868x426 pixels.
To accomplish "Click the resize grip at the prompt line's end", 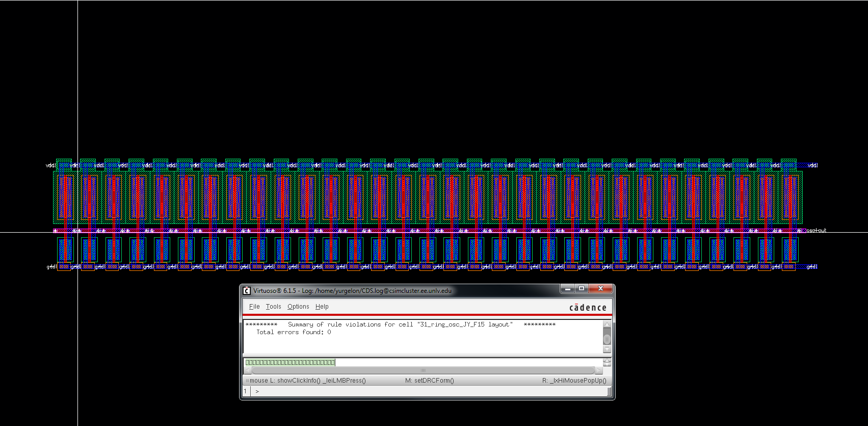I will pos(609,391).
